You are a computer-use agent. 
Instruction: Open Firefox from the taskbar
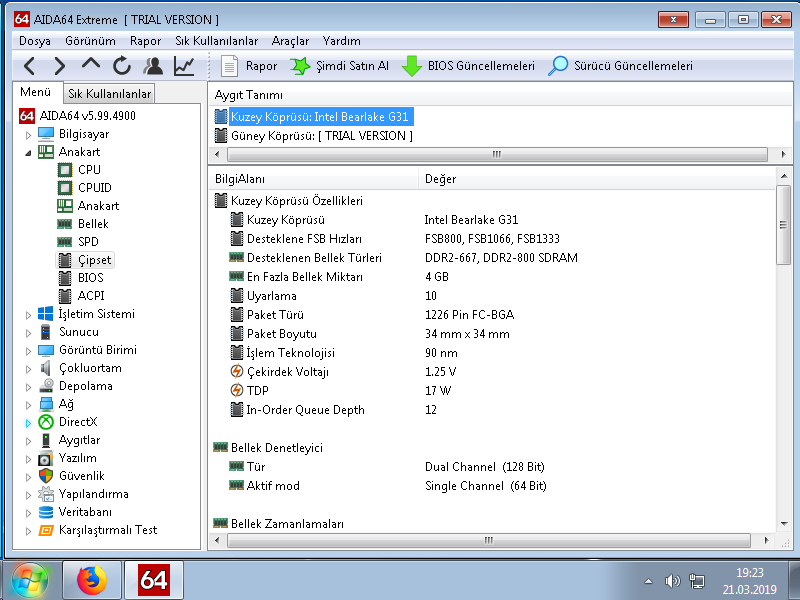point(92,580)
